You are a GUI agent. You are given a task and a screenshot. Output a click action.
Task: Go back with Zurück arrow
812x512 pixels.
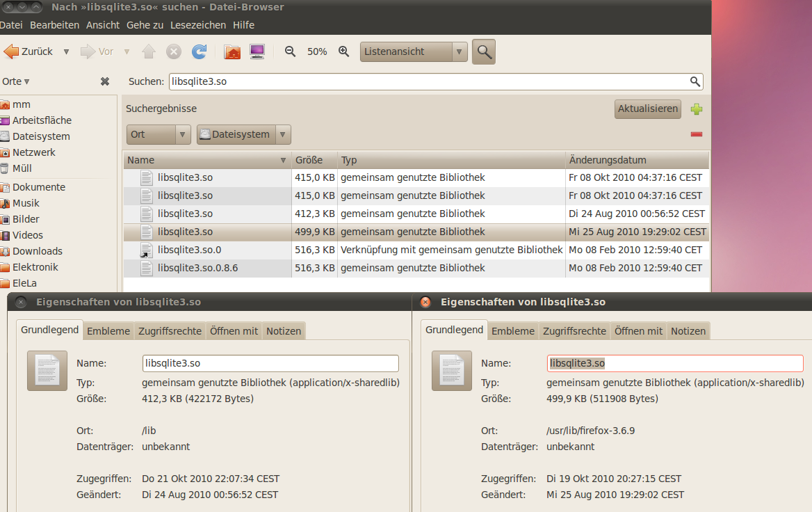click(29, 51)
